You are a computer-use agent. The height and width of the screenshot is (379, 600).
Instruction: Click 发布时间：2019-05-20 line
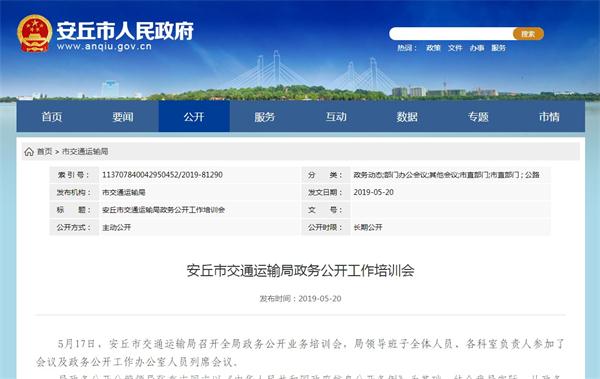[x=300, y=299]
